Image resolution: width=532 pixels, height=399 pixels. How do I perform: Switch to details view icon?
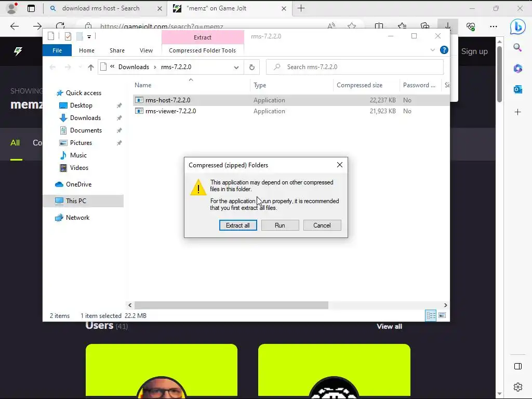pyautogui.click(x=431, y=315)
